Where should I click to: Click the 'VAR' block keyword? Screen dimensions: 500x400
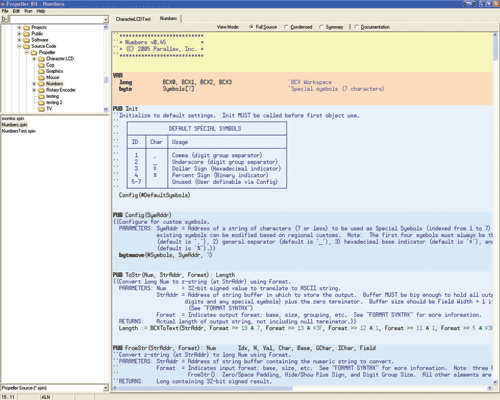118,76
